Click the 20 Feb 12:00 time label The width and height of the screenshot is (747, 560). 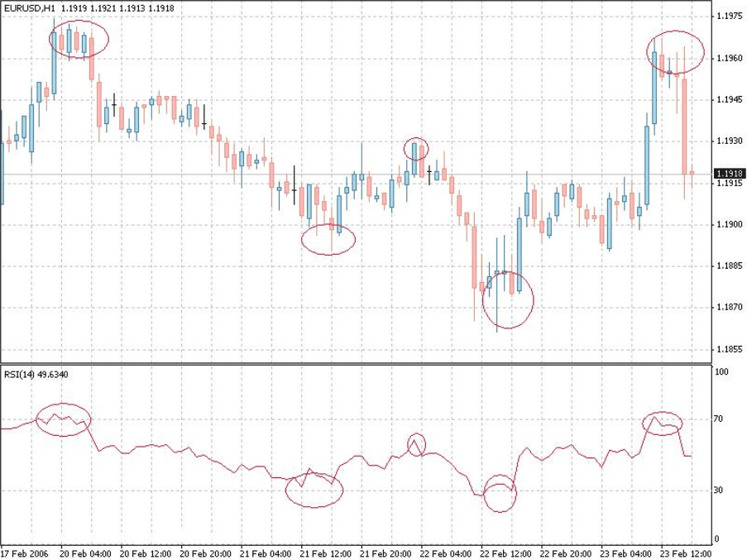tap(146, 554)
